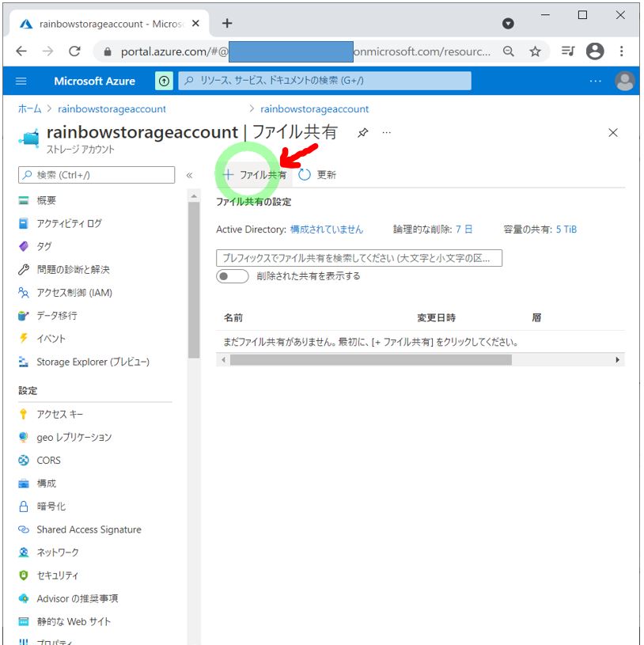Click the geo レプリケーション globe icon
The image size is (644, 645).
point(24,437)
